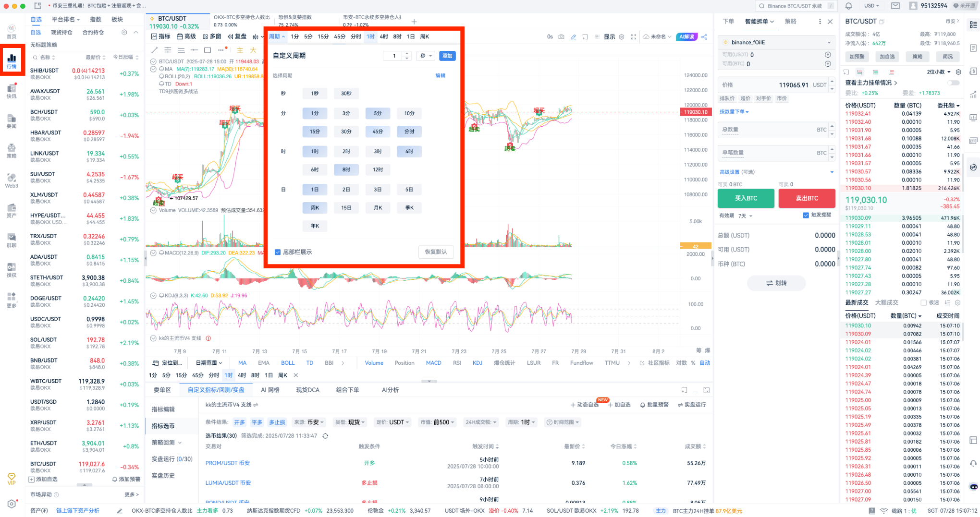The image size is (980, 517).
Task: Open USD currency dropdown in top bar
Action: tap(871, 6)
